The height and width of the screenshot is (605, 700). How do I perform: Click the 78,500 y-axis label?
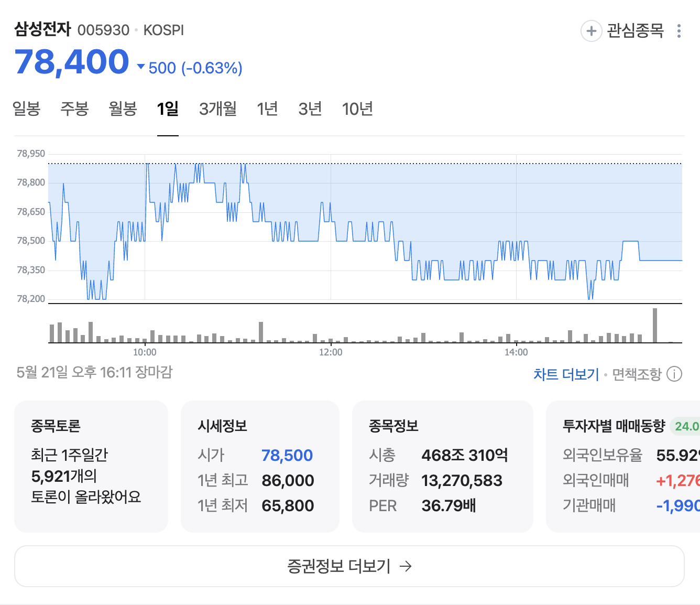31,241
